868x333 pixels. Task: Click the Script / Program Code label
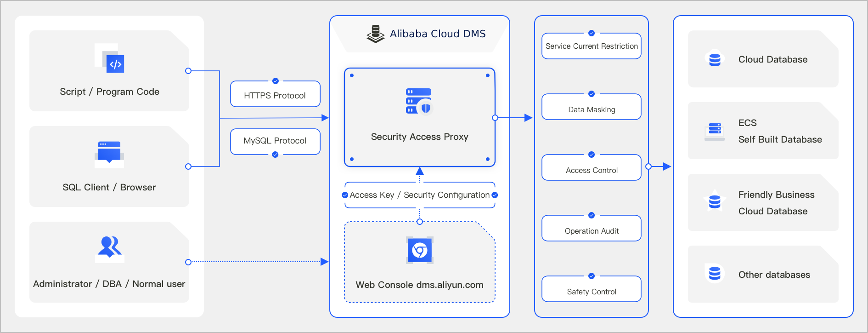(109, 92)
